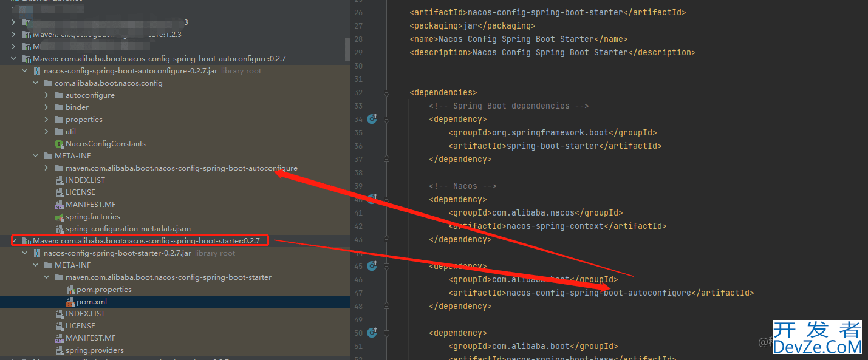This screenshot has height=360, width=868.
Task: Click the packaging jar line in editor
Action: [x=473, y=25]
